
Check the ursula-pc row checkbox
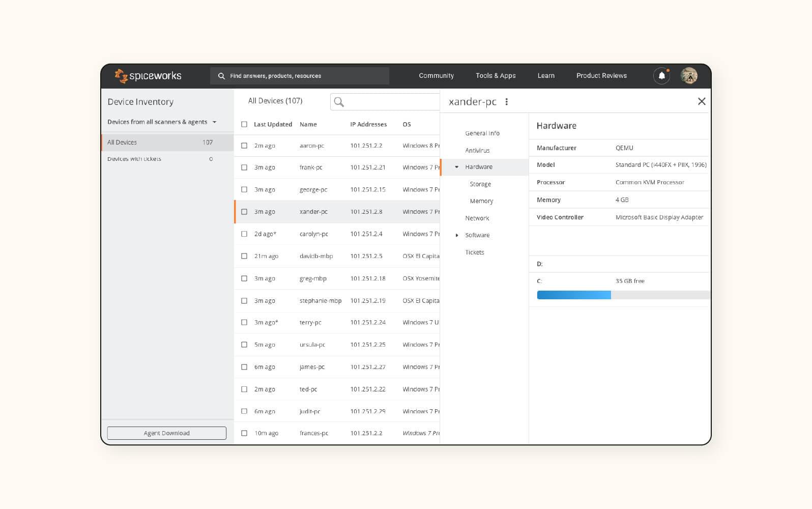244,345
